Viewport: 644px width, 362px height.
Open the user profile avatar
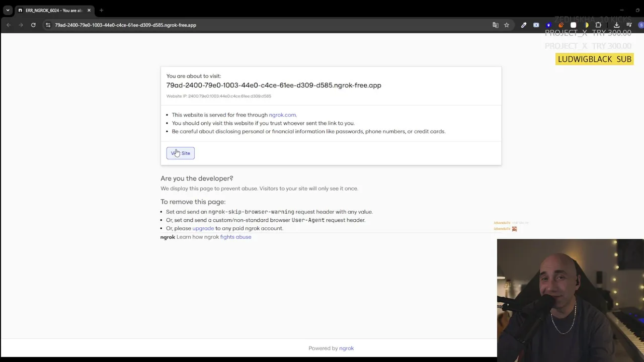point(641,25)
